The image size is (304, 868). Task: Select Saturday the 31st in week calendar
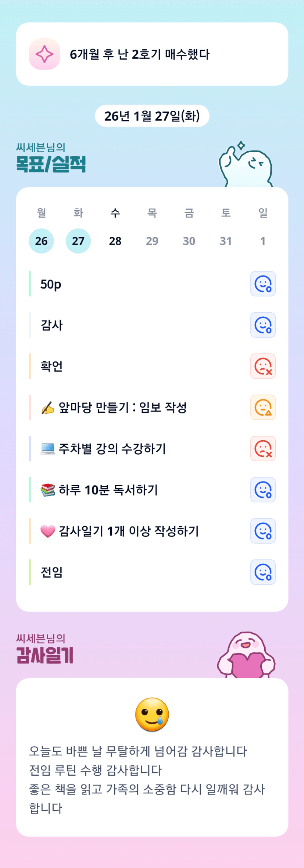click(226, 241)
